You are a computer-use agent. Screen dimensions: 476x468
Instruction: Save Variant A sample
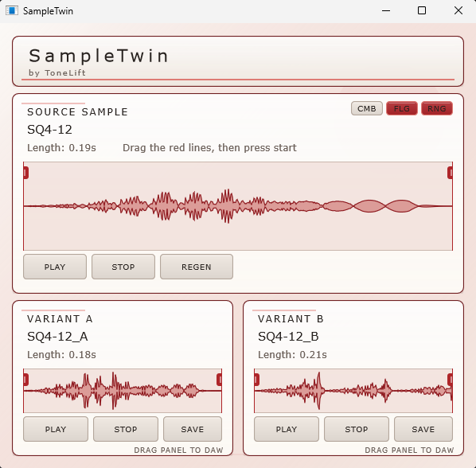[193, 429]
